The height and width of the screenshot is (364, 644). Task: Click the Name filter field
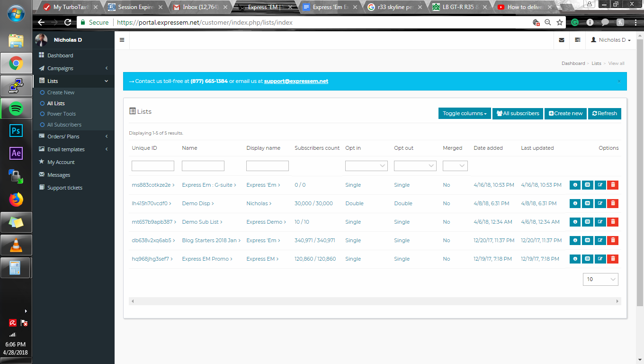coord(203,166)
